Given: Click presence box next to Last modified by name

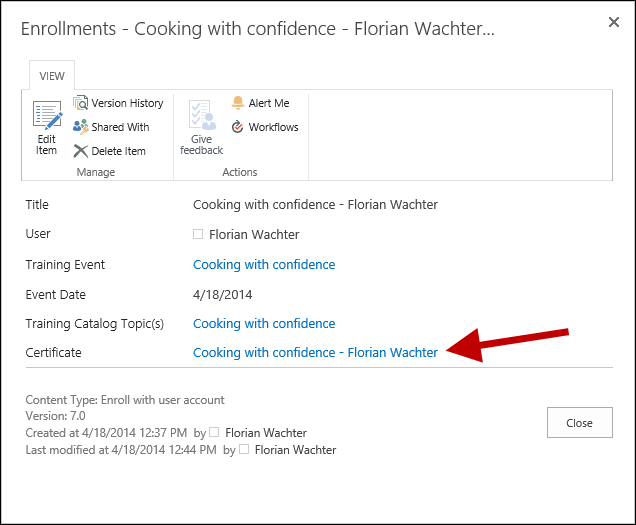Looking at the screenshot, I should [244, 450].
